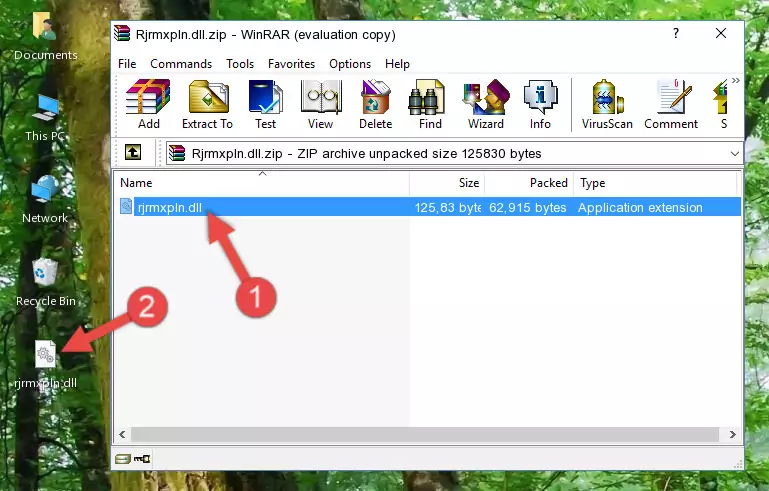Sort by the Size column header

[x=447, y=183]
